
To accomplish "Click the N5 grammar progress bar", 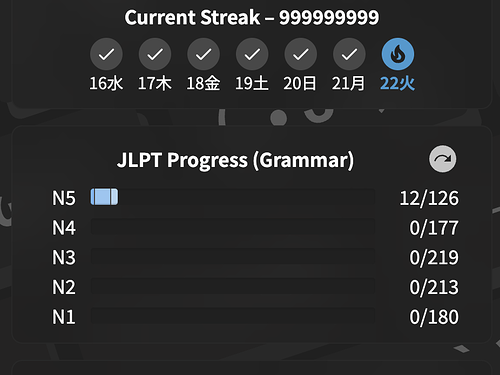I will click(x=233, y=197).
